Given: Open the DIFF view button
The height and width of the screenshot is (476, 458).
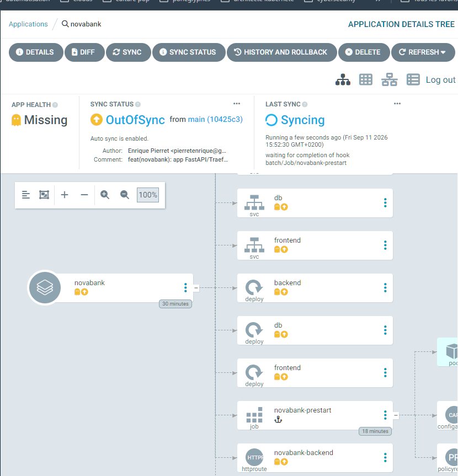Looking at the screenshot, I should 84,52.
